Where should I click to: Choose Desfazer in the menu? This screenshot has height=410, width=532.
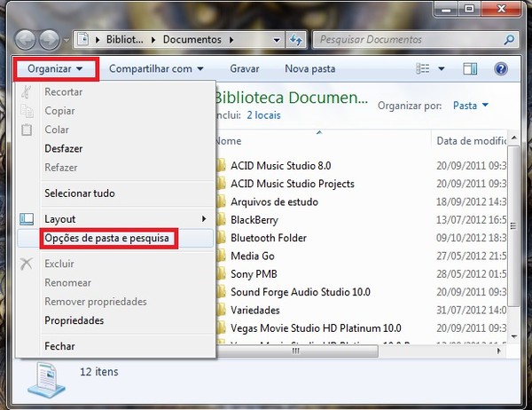115,148
